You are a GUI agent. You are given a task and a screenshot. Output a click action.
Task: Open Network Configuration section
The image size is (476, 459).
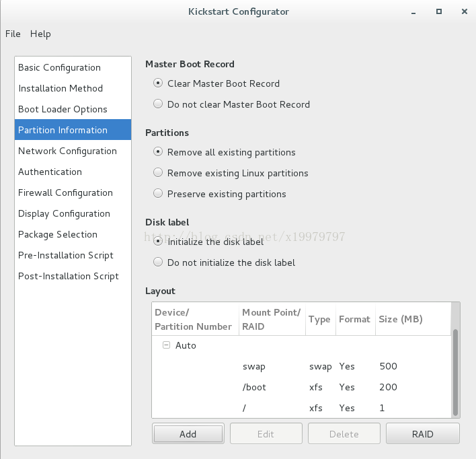pyautogui.click(x=73, y=151)
